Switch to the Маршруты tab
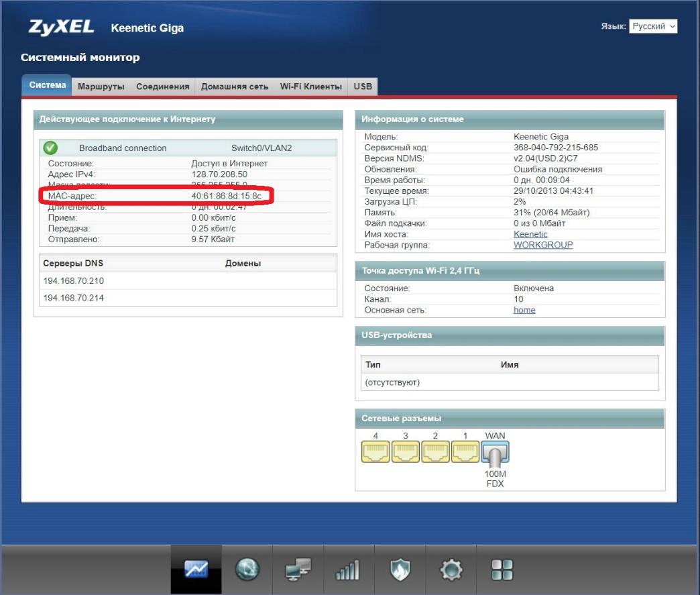This screenshot has width=700, height=595. coord(101,87)
